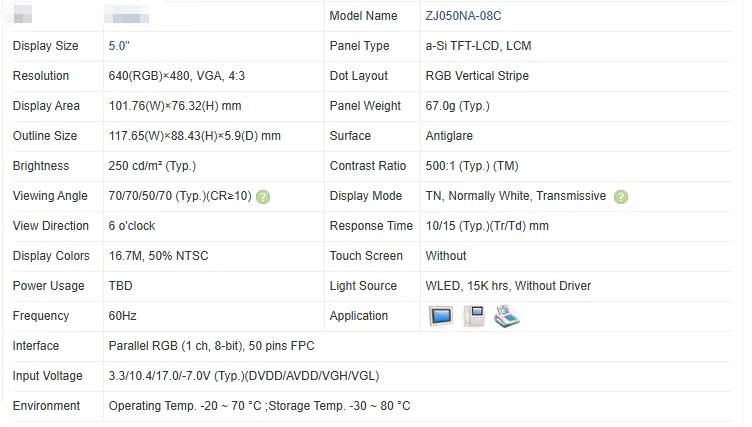Open the ZJ050NA-08C model name link
752x427 pixels.
click(x=463, y=16)
